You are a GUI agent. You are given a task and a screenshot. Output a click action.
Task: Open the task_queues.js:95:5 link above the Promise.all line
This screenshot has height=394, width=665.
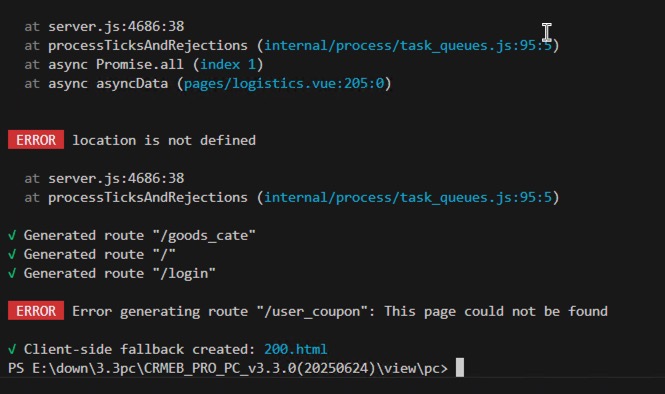coord(408,45)
